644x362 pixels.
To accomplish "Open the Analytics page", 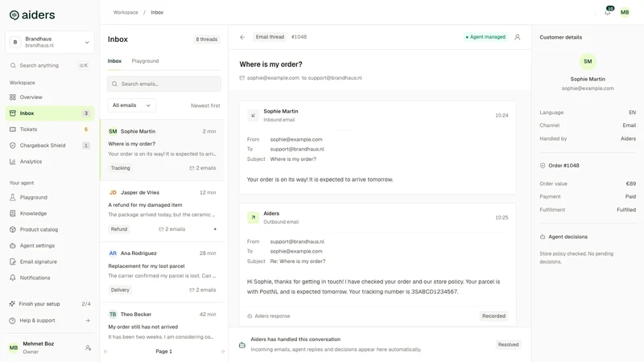I will [50, 162].
